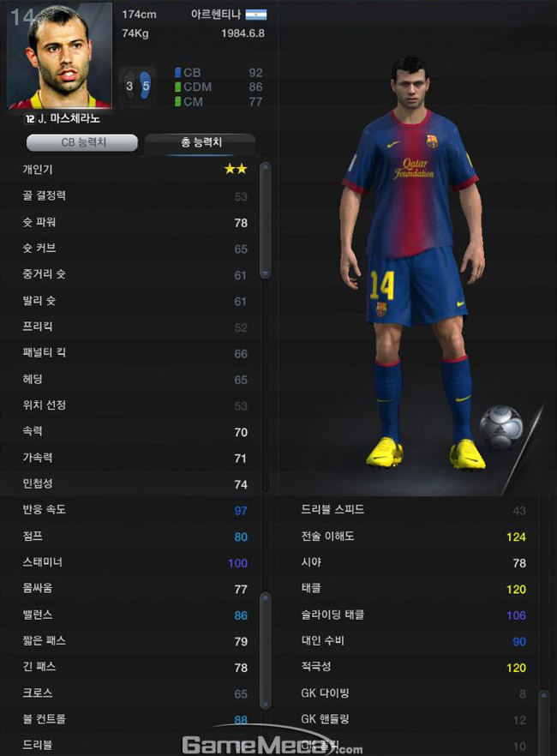Screen dimensions: 557x756
Task: Click the green CDM position marker
Action: pyautogui.click(x=177, y=87)
